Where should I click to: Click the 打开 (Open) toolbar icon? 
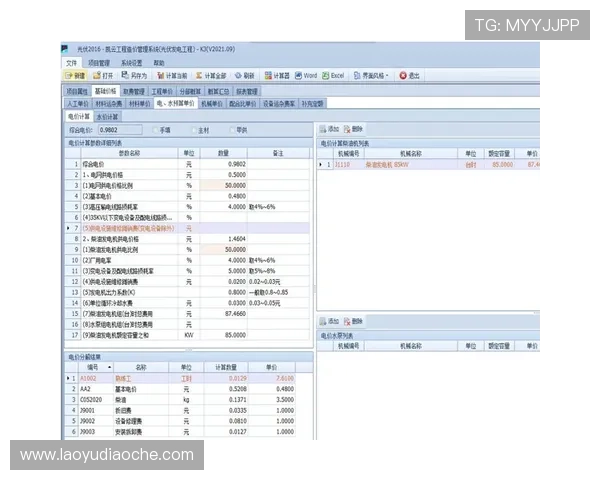pos(103,76)
